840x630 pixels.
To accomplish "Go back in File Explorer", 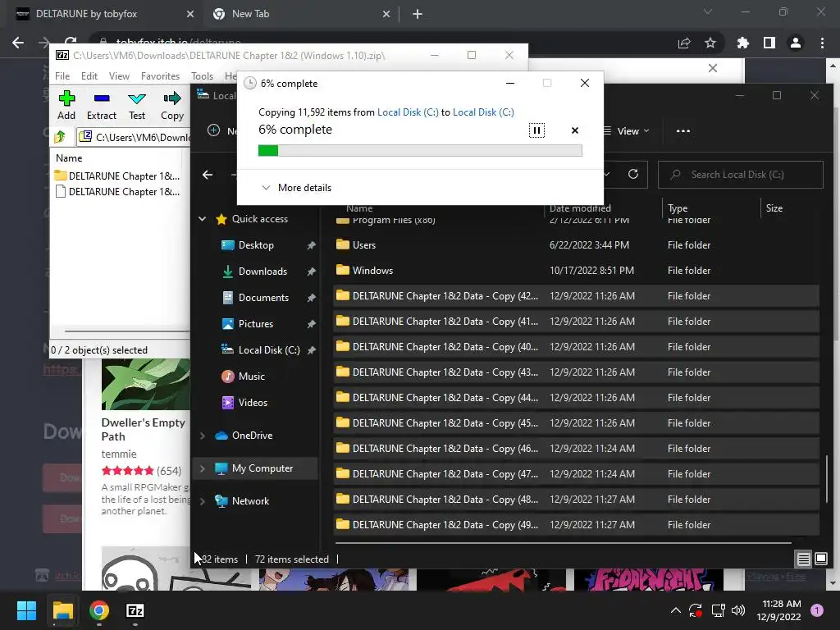I will click(x=208, y=175).
